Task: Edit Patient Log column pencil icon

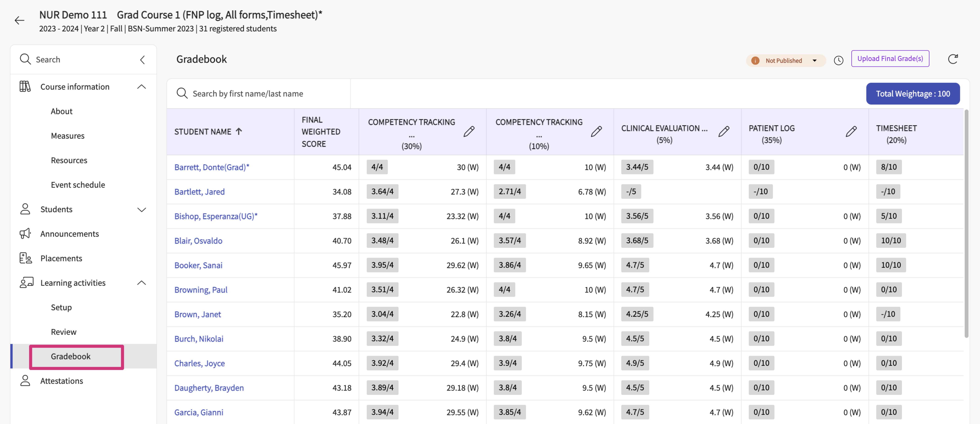Action: [x=851, y=132]
